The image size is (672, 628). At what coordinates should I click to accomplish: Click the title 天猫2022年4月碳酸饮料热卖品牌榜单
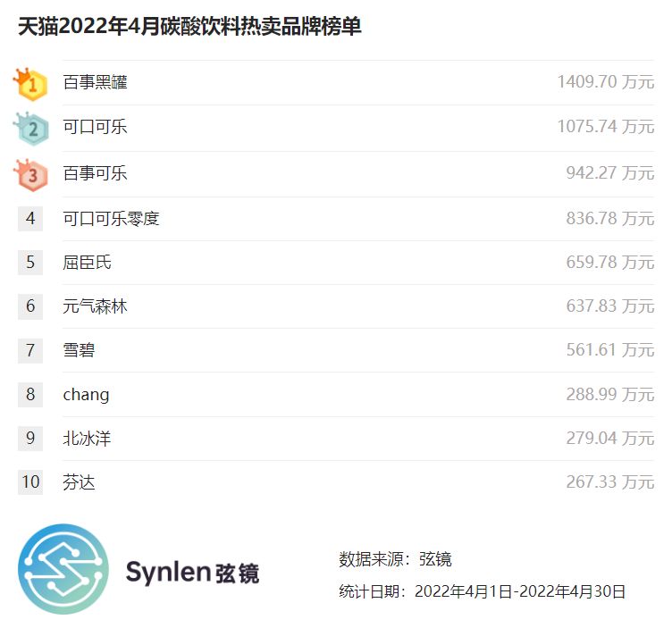click(x=189, y=27)
